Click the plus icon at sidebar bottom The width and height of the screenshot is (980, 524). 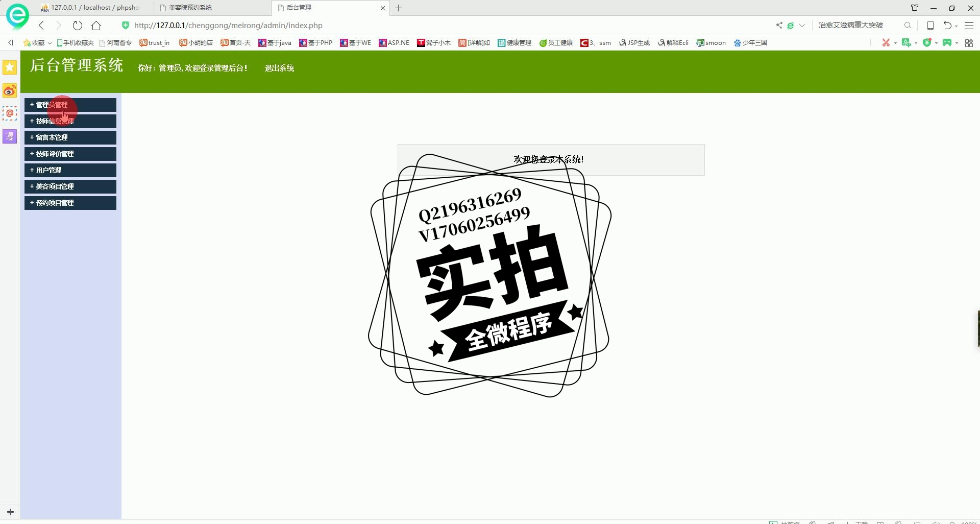point(10,512)
